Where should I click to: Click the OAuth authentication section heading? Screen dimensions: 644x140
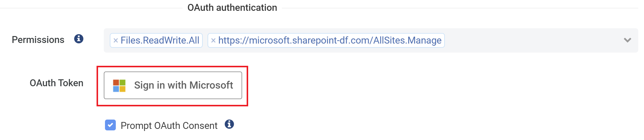point(232,8)
